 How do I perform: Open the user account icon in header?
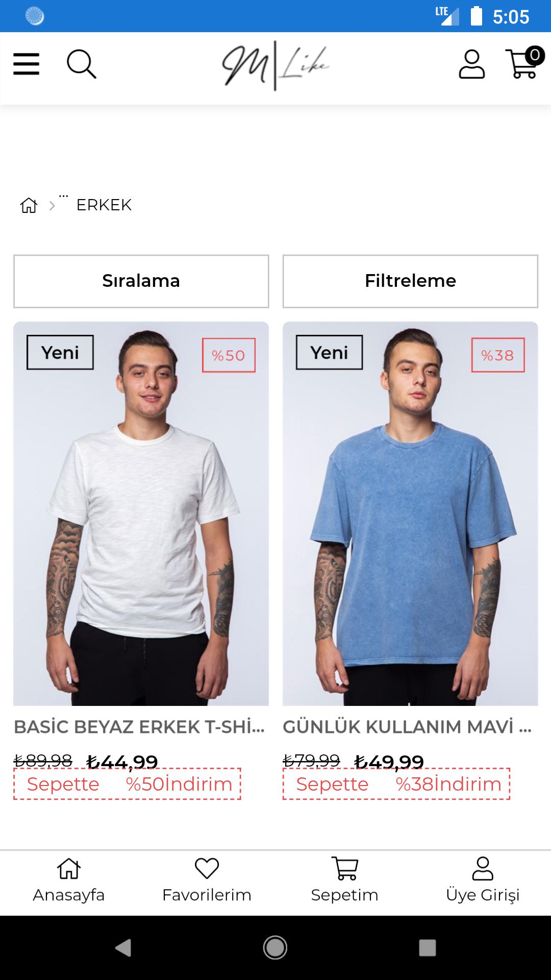(x=471, y=64)
